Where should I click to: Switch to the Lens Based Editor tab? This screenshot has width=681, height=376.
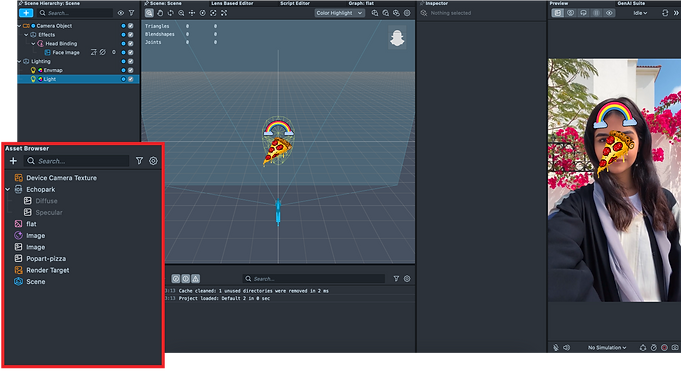[232, 3]
